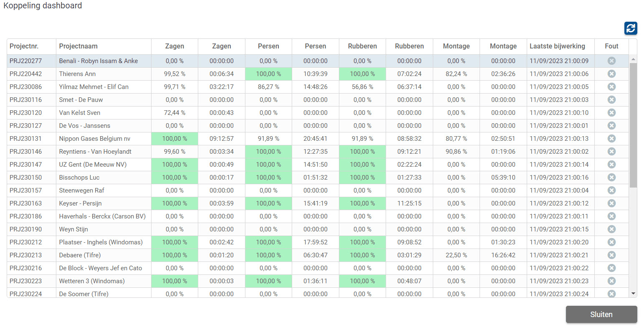Click the Fout column header
Image resolution: width=644 pixels, height=330 pixels.
coord(611,46)
